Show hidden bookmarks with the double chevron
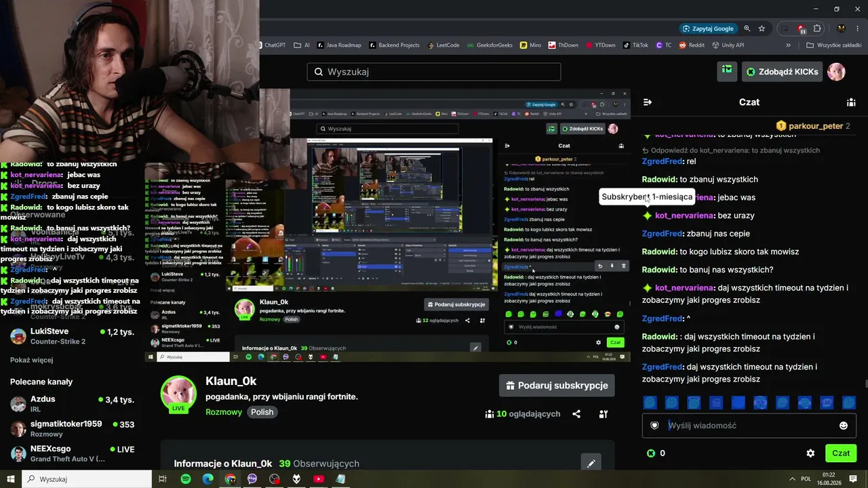Viewport: 868px width, 488px height. pos(788,45)
